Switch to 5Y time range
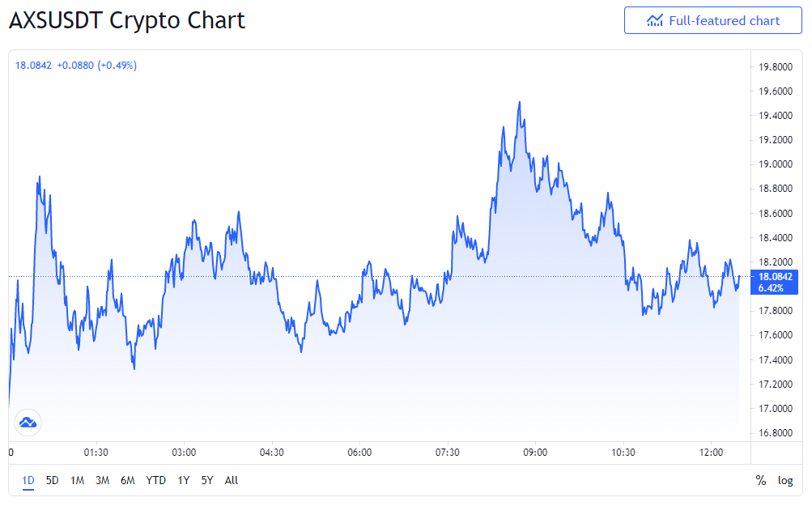The image size is (812, 506). point(207,480)
